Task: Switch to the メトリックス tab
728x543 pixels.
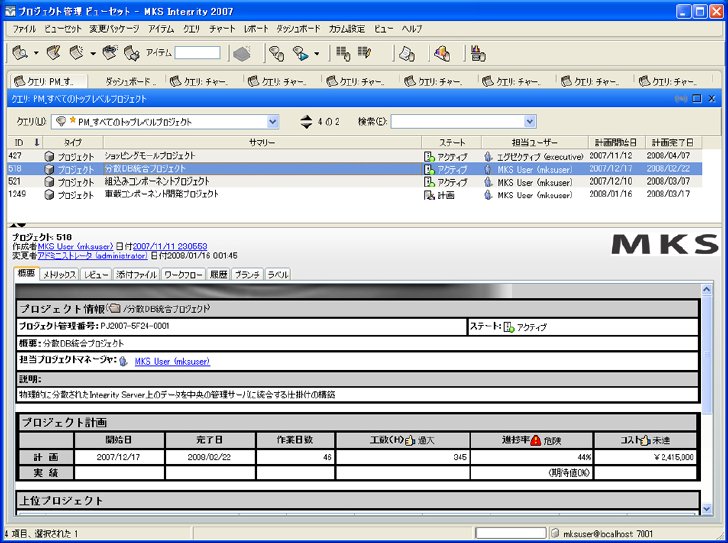Action: point(59,275)
